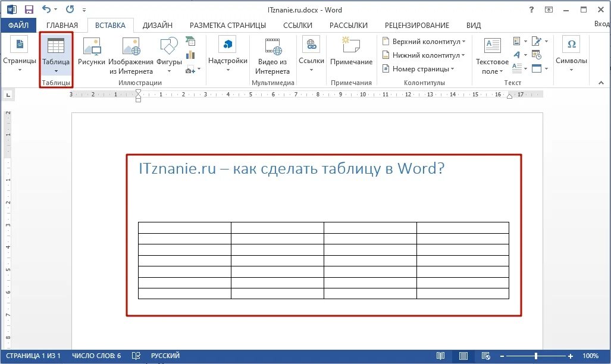The width and height of the screenshot is (611, 364).
Task: Repeat the last action (redo icon)
Action: (70, 9)
